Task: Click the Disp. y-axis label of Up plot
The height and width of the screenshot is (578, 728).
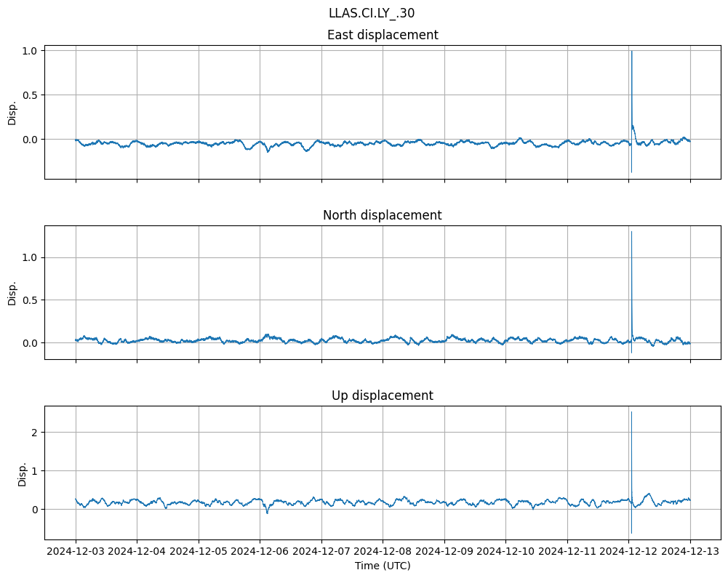Action: coord(23,473)
